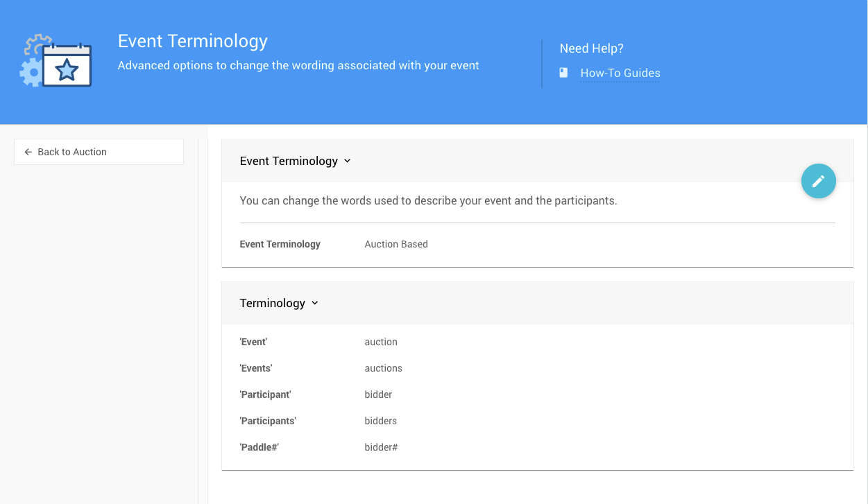Click the bold Event Terminology field label
868x504 pixels.
pyautogui.click(x=280, y=244)
